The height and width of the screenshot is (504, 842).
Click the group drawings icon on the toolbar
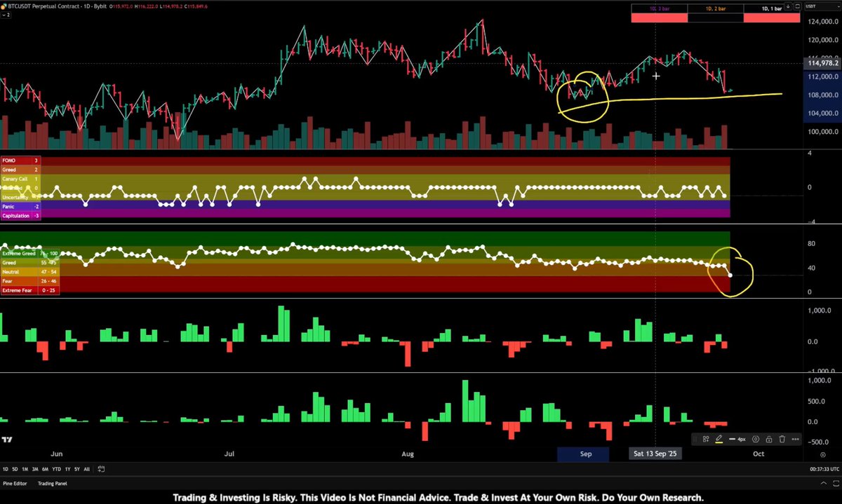[705, 438]
